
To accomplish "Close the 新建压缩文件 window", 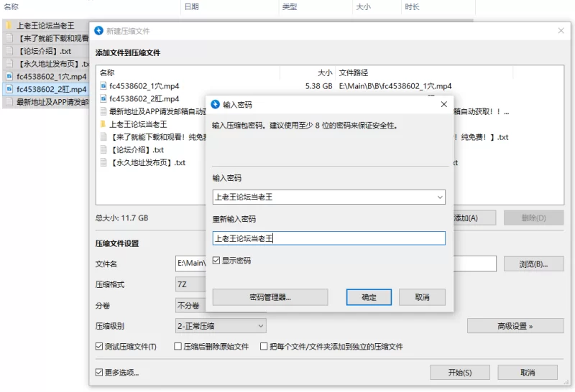I will (x=561, y=31).
